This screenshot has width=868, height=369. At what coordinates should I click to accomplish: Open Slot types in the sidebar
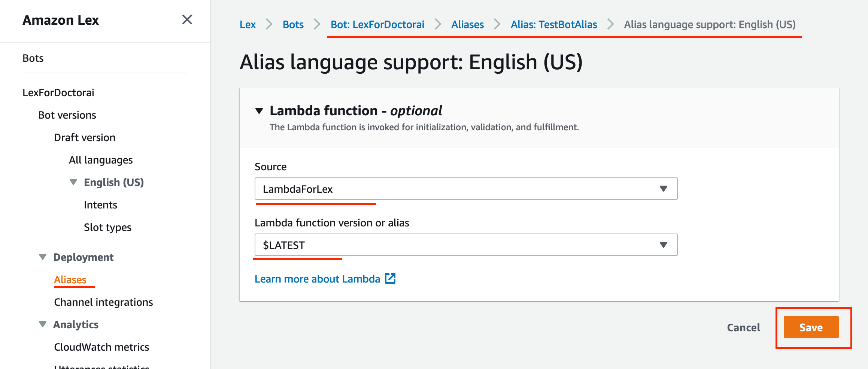(107, 228)
